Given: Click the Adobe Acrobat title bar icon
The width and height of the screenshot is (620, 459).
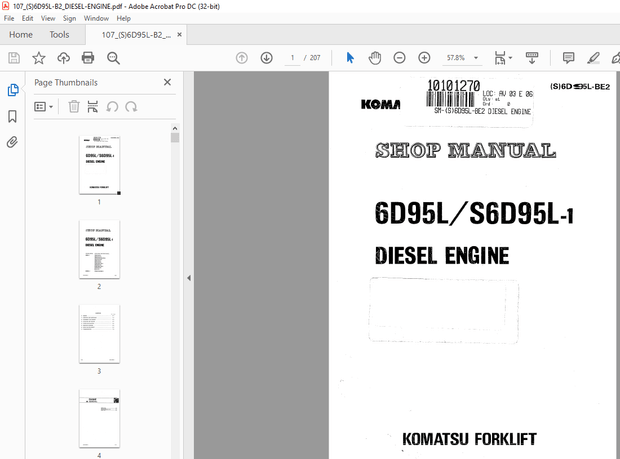Looking at the screenshot, I should (x=6, y=6).
